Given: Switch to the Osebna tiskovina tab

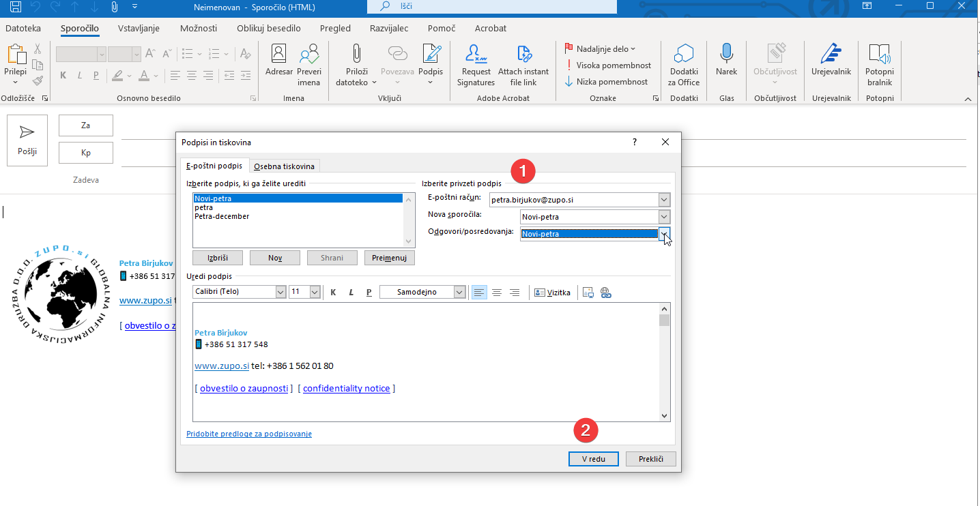Looking at the screenshot, I should [x=284, y=166].
